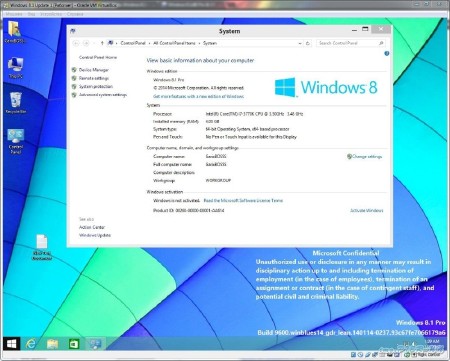Click the WORKGROUP value
Screen dimensions: 450x361
point(218,181)
